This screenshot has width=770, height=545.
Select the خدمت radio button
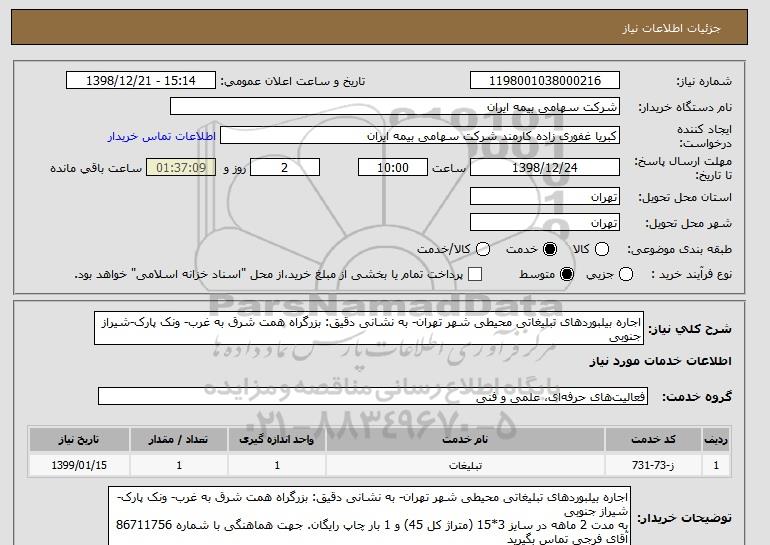point(550,249)
